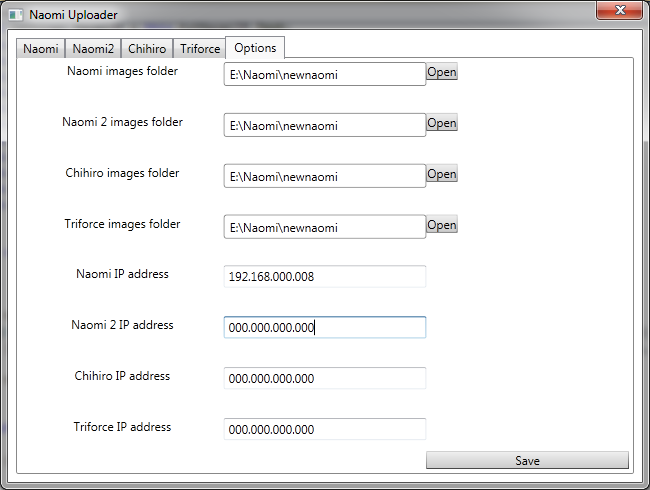Close the Naomi Uploader window
This screenshot has height=490, width=650.
[619, 10]
